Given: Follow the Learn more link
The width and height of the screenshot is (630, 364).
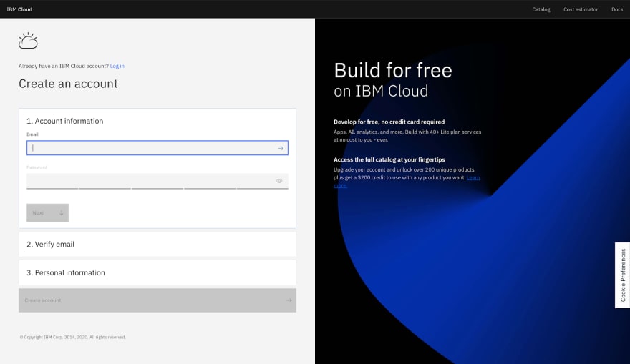Looking at the screenshot, I should point(473,178).
